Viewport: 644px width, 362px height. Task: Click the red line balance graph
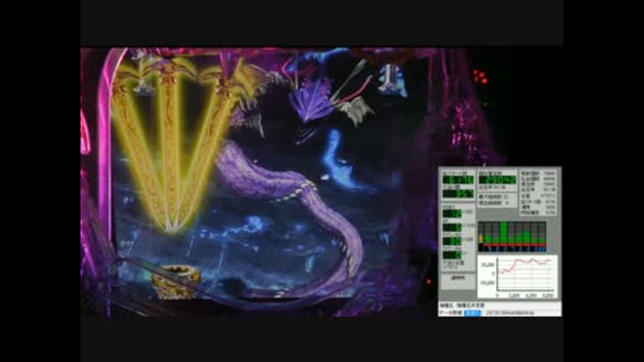[517, 277]
